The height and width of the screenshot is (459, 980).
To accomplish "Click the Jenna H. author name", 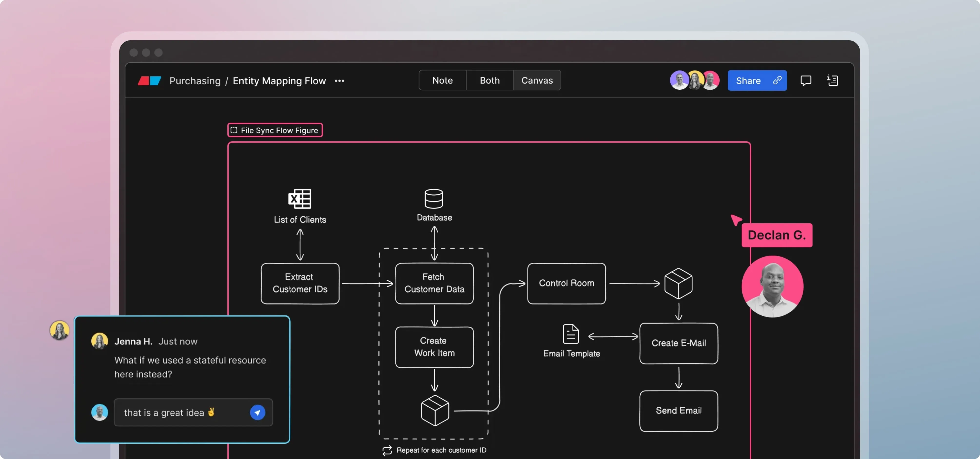I will pos(133,342).
